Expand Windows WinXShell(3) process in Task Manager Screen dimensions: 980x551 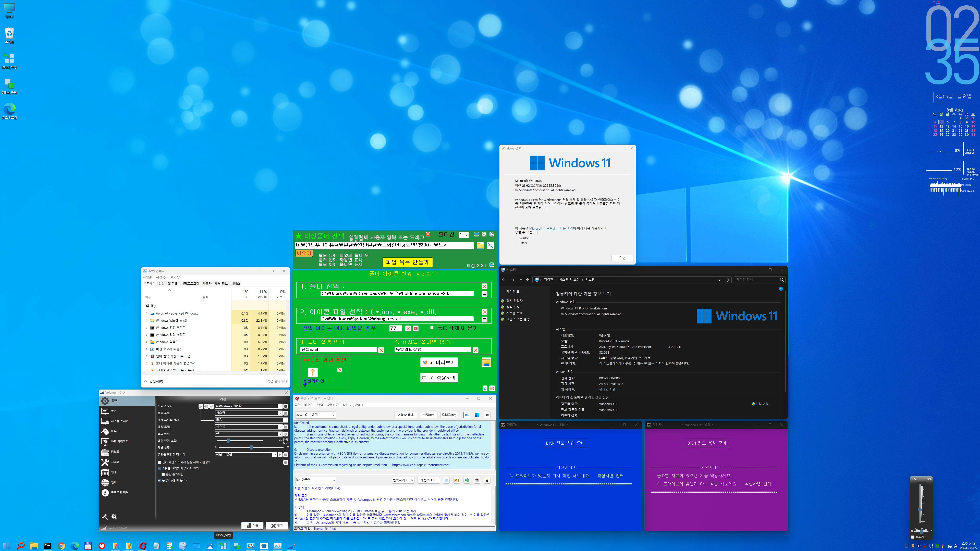[146, 321]
